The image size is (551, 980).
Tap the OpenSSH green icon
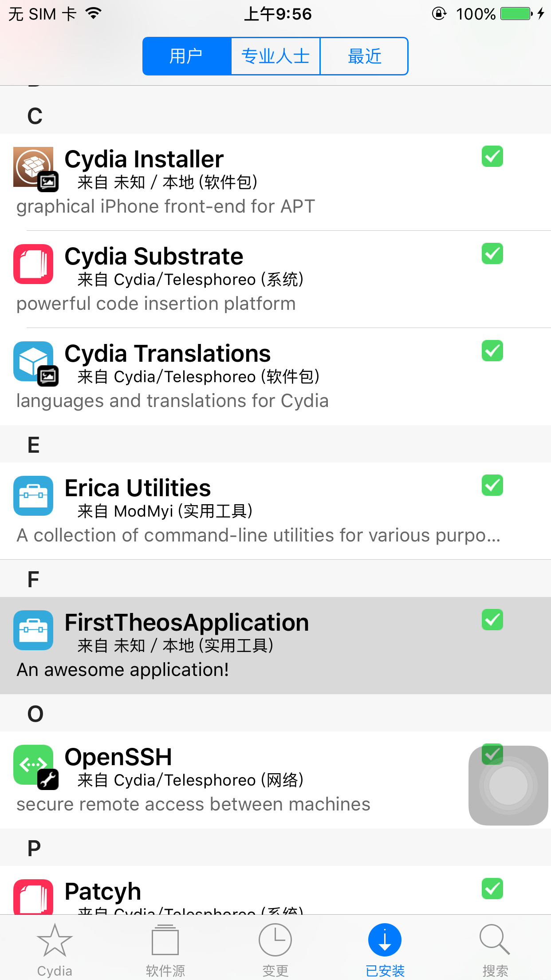pyautogui.click(x=33, y=765)
